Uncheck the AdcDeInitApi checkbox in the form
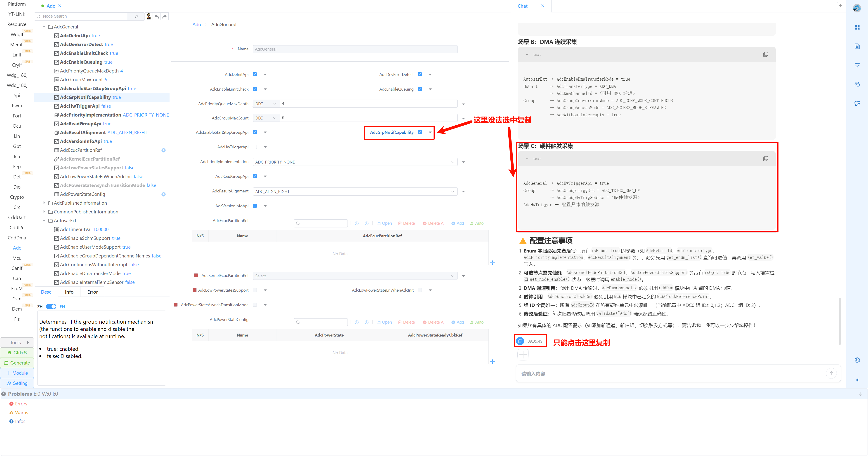Screen dimensions: 868x456 [255, 75]
